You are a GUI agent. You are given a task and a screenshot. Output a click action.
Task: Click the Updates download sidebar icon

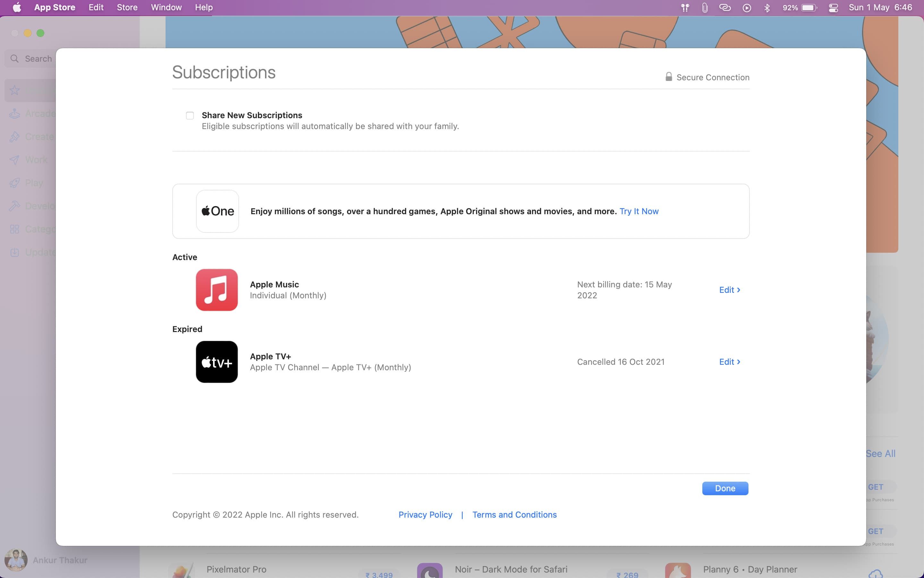[x=14, y=252]
